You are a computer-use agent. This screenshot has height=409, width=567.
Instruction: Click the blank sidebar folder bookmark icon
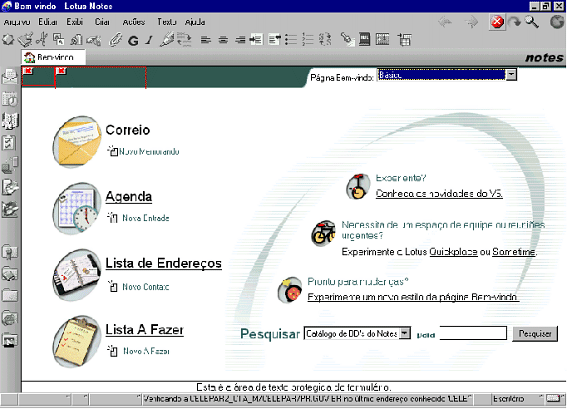click(x=10, y=296)
